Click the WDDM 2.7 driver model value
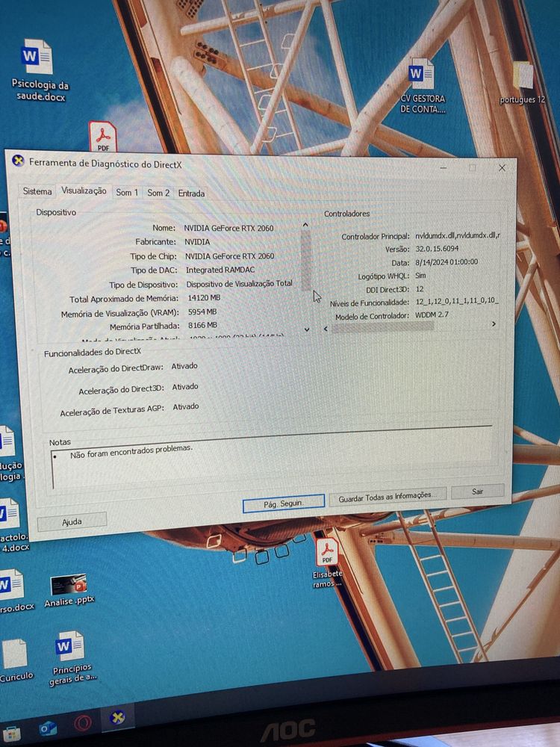Screen dimensions: 560x747 (x=432, y=314)
